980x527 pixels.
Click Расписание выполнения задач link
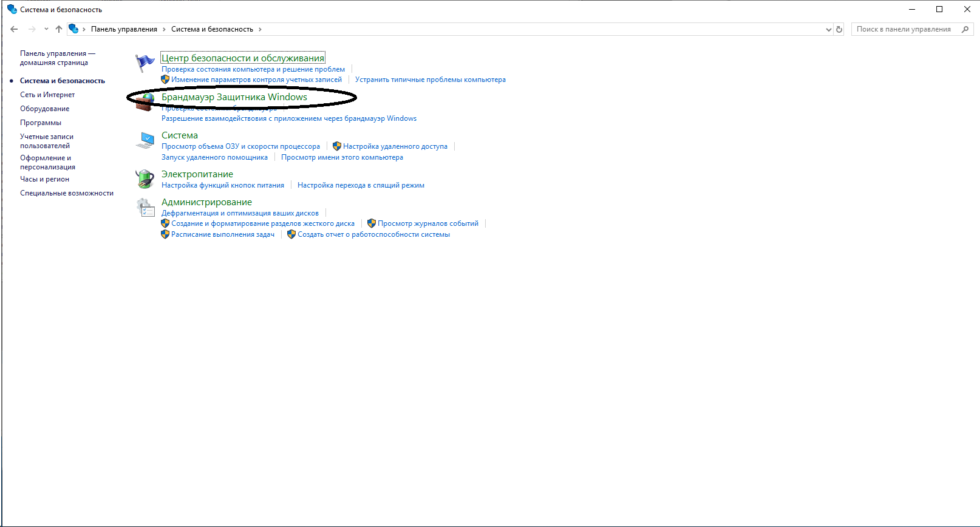(222, 234)
